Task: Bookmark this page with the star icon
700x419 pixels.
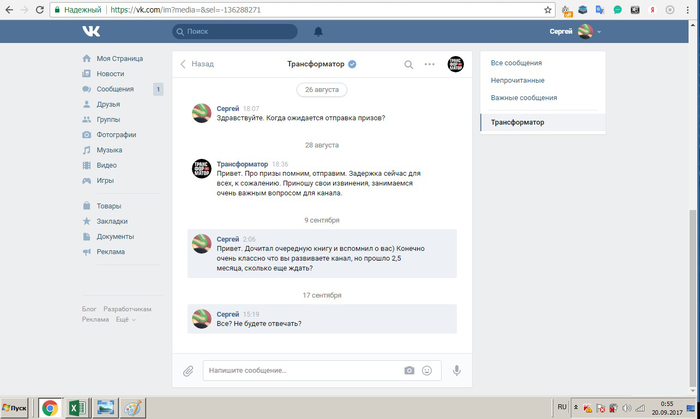Action: pyautogui.click(x=548, y=9)
